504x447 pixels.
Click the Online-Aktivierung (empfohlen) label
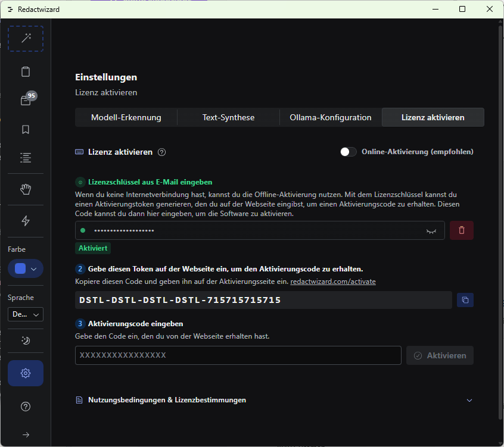pyautogui.click(x=418, y=152)
